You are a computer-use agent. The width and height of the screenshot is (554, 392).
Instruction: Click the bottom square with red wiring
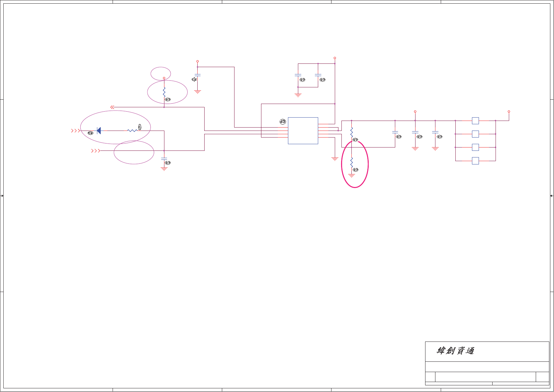click(475, 161)
